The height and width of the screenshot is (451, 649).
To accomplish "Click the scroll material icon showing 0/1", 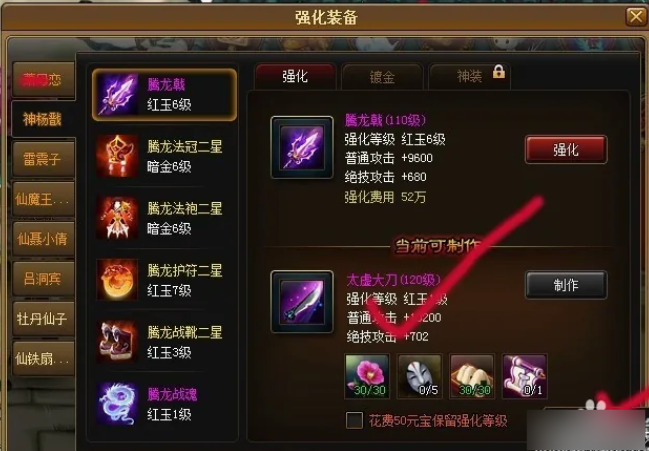I will (524, 376).
